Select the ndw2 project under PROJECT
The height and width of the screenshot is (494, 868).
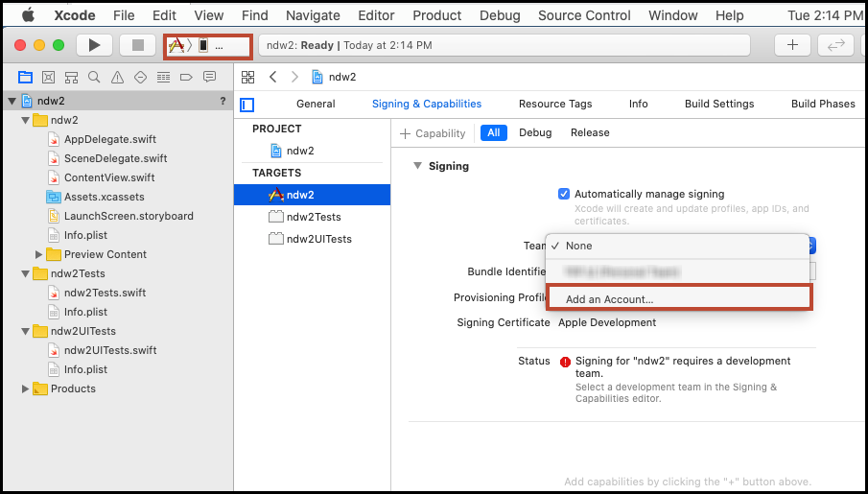pyautogui.click(x=300, y=151)
